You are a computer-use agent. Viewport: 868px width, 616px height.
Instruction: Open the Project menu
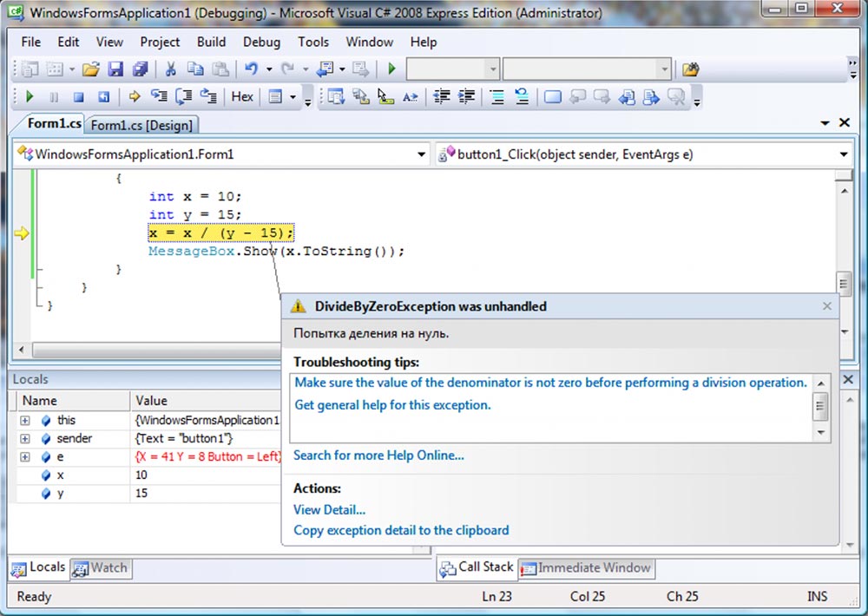coord(160,42)
